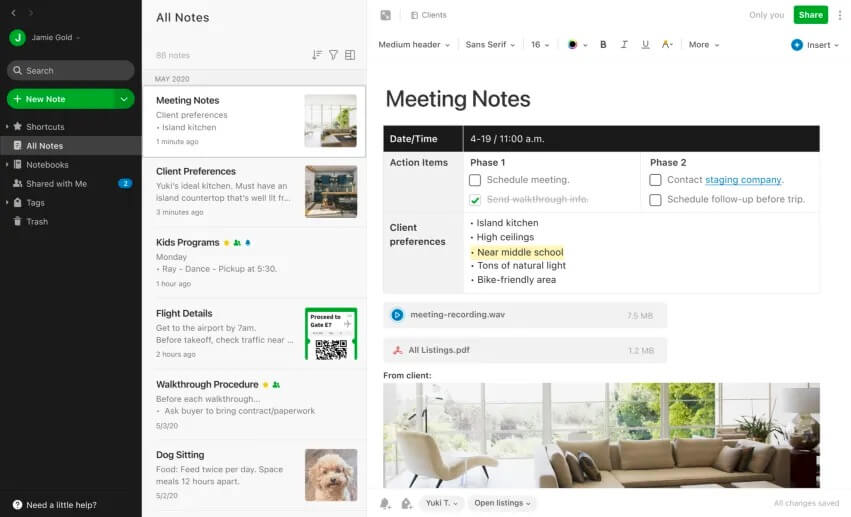Open the Sans Serif font dropdown
Screen dimensions: 851x517
[490, 45]
